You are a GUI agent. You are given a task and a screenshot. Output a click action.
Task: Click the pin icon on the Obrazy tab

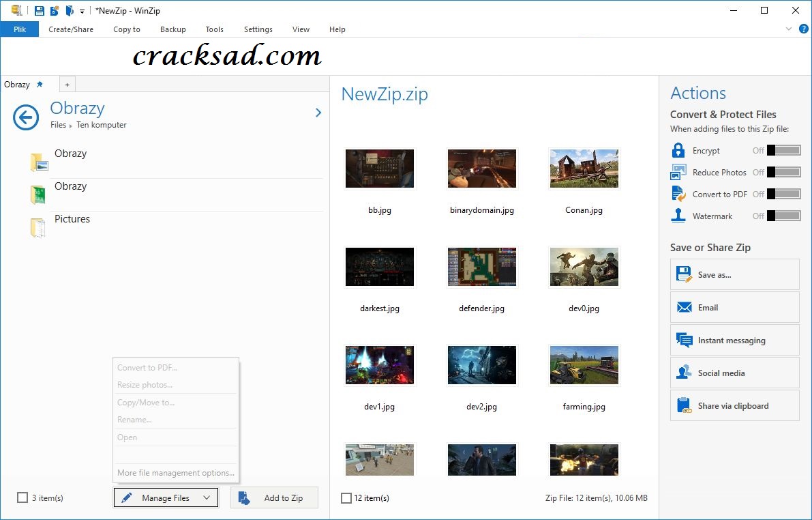point(40,84)
